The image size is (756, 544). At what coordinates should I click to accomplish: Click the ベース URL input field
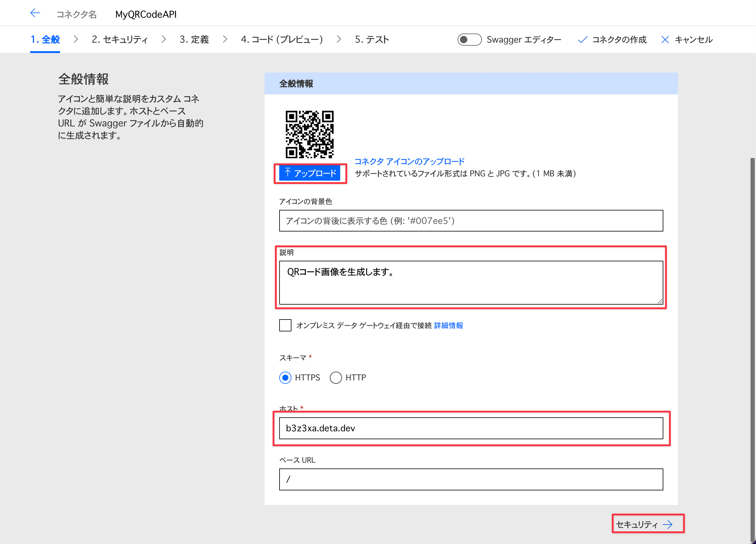tap(471, 479)
